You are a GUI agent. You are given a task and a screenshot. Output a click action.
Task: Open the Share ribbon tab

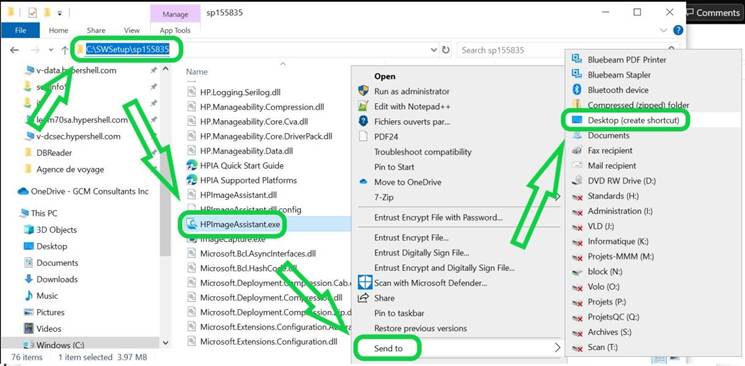point(96,30)
